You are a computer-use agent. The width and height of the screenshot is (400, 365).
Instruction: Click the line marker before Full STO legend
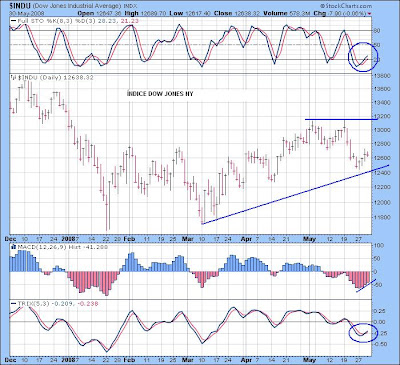(x=13, y=21)
